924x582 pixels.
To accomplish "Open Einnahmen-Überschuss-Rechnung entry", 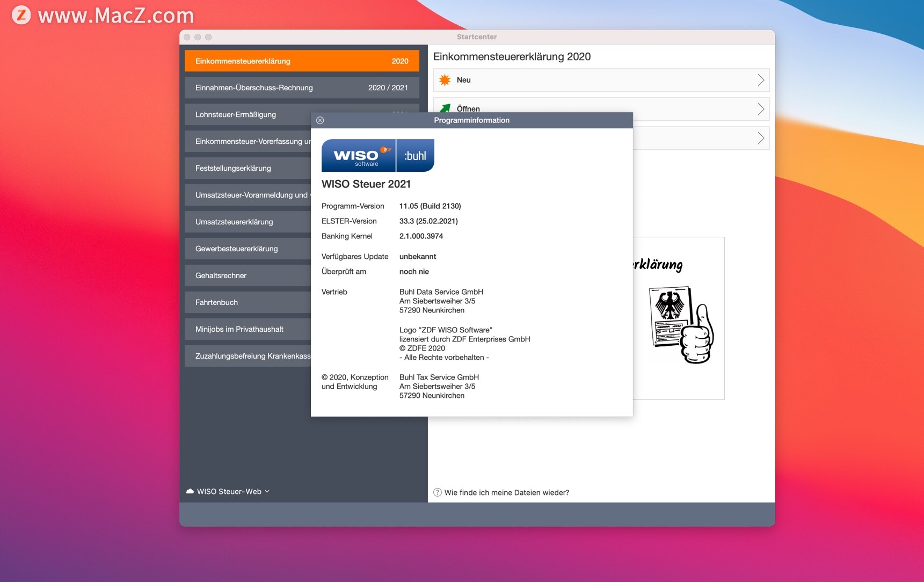I will (302, 88).
